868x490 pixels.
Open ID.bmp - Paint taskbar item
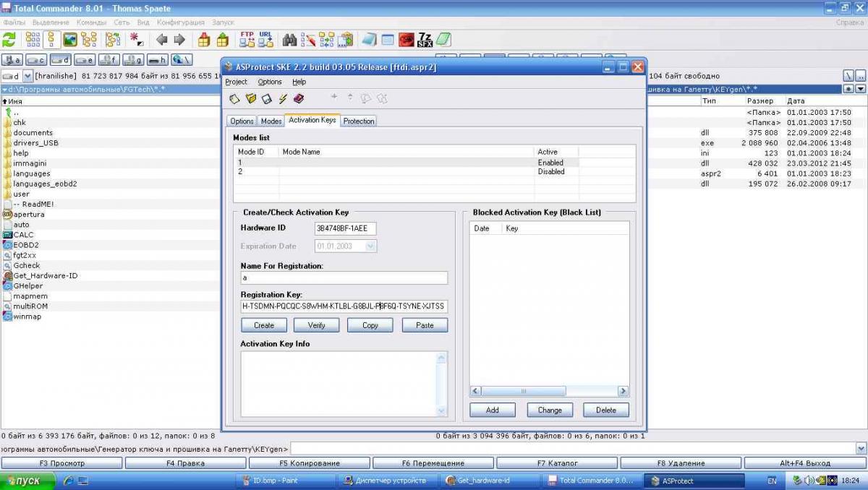(285, 481)
